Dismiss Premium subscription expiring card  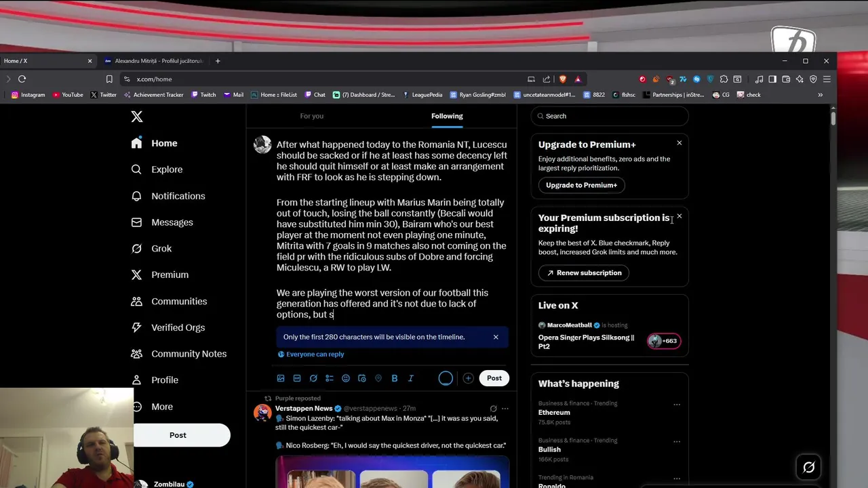679,216
